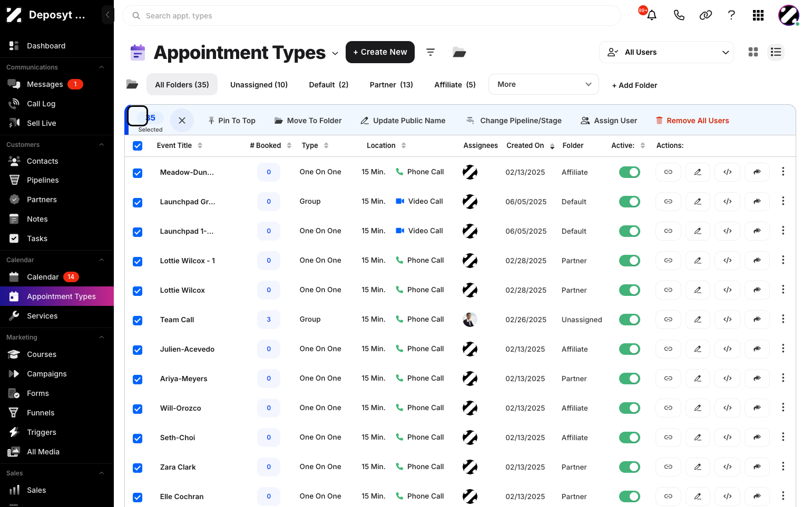Expand the More folders dropdown

[x=544, y=84]
